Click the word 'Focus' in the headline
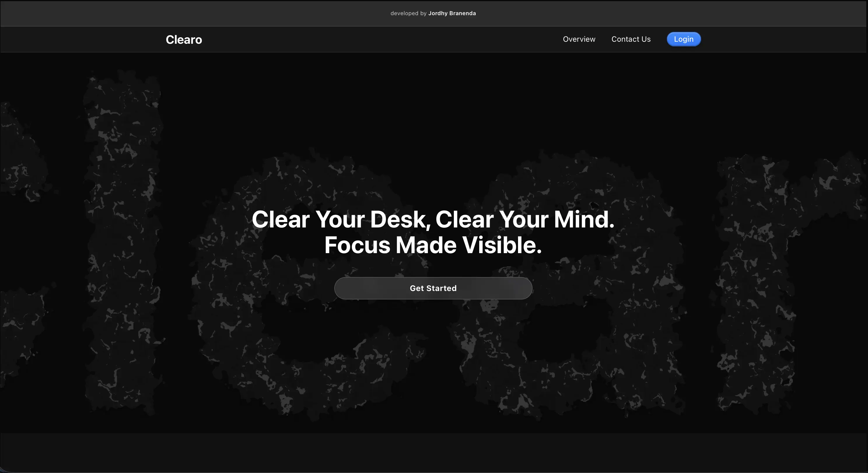The height and width of the screenshot is (473, 868). click(x=357, y=245)
